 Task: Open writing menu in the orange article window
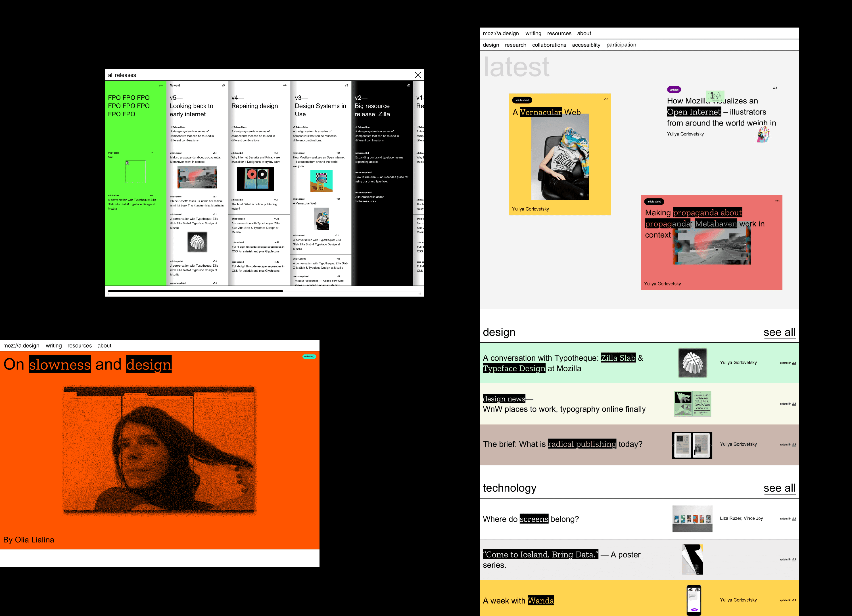(54, 346)
